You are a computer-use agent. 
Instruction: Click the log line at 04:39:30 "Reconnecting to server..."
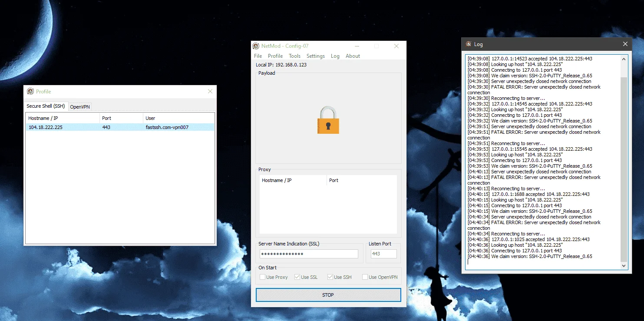click(x=506, y=98)
